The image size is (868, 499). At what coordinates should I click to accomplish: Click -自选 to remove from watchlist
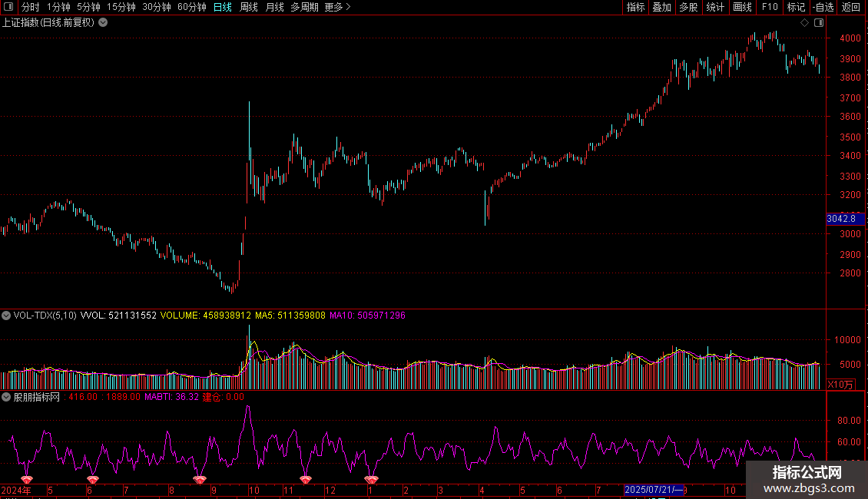point(823,7)
